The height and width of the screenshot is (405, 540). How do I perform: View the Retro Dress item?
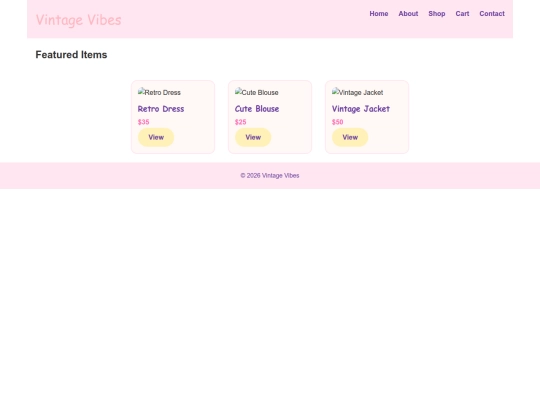click(156, 137)
